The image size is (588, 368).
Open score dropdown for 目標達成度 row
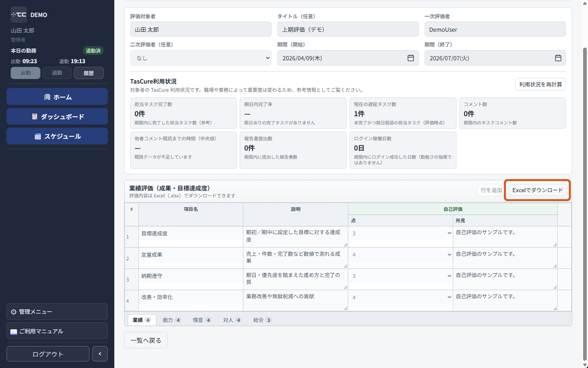tap(401, 233)
